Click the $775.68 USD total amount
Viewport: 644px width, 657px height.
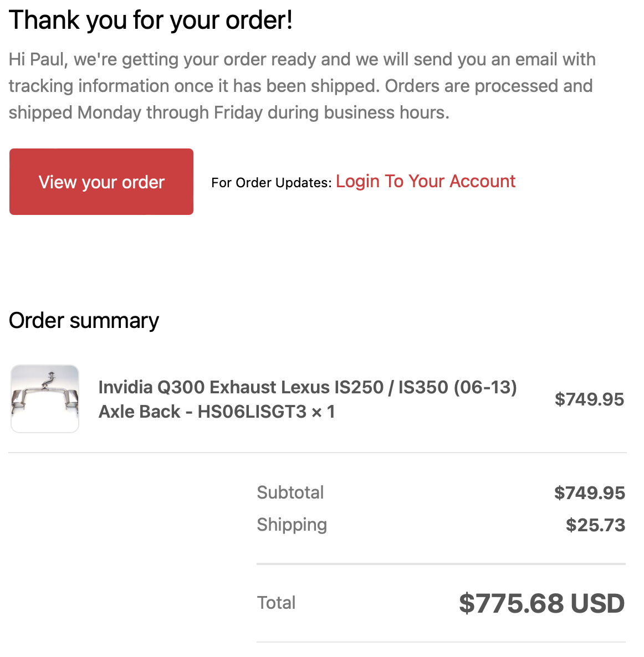(541, 603)
